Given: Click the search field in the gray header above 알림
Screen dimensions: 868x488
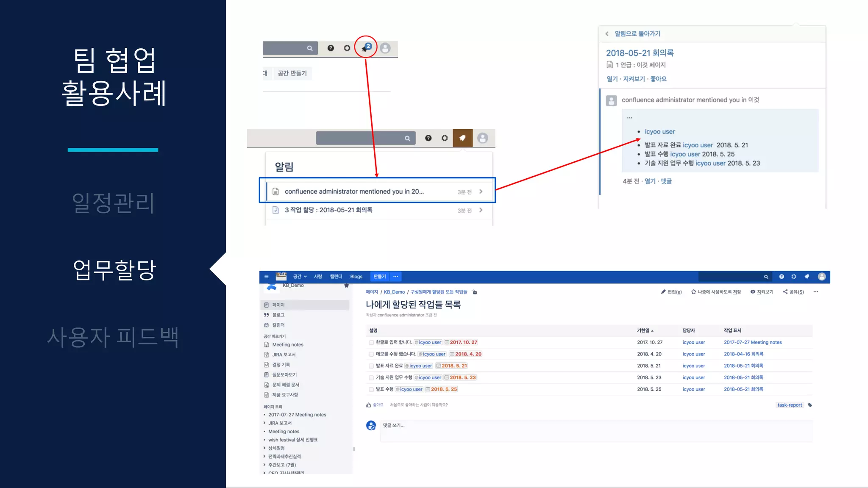Looking at the screenshot, I should 365,138.
